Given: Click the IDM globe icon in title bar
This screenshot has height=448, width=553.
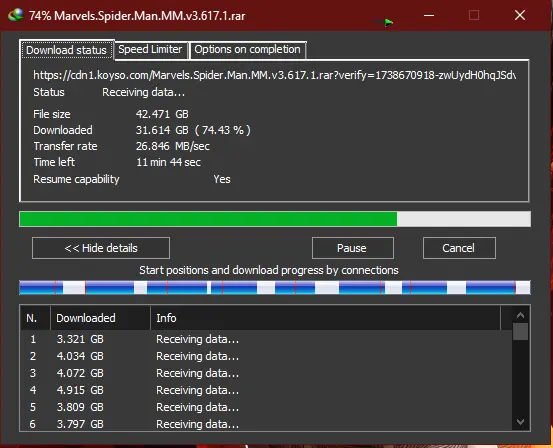Looking at the screenshot, I should click(x=16, y=15).
